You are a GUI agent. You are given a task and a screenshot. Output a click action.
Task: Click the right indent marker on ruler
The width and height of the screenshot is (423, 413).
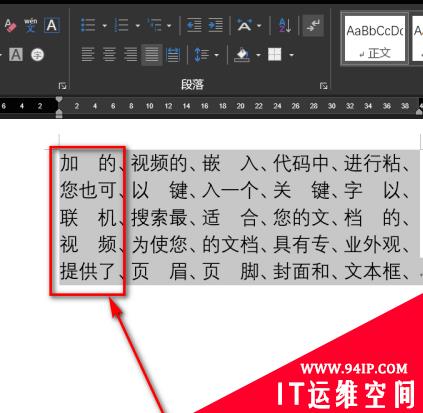pyautogui.click(x=419, y=112)
